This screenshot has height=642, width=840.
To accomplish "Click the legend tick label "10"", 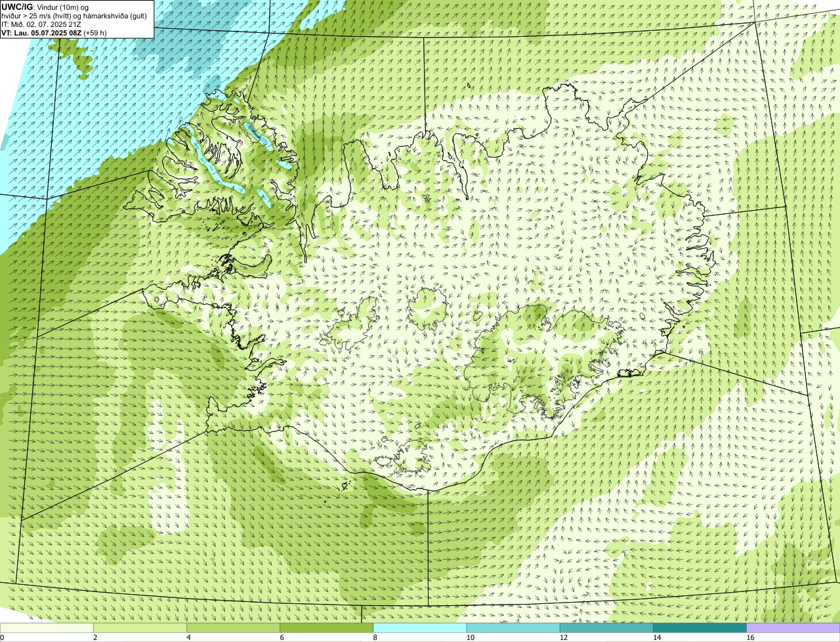I will 470,637.
